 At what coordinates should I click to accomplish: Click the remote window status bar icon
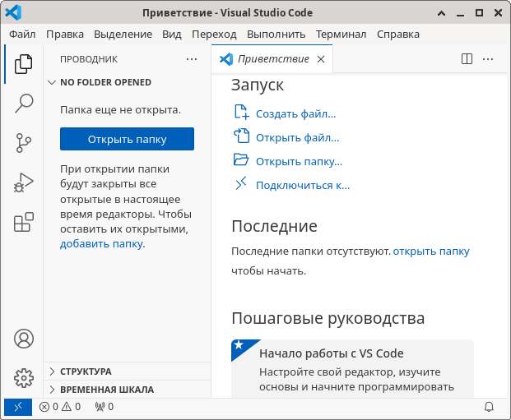(17, 407)
